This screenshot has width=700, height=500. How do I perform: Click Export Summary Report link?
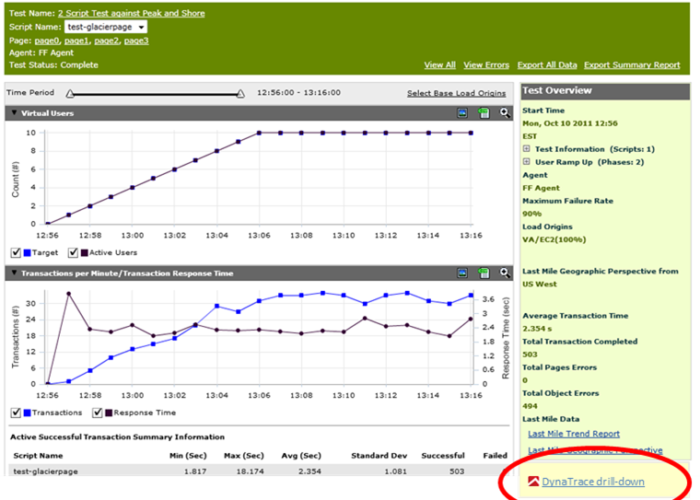pos(632,65)
